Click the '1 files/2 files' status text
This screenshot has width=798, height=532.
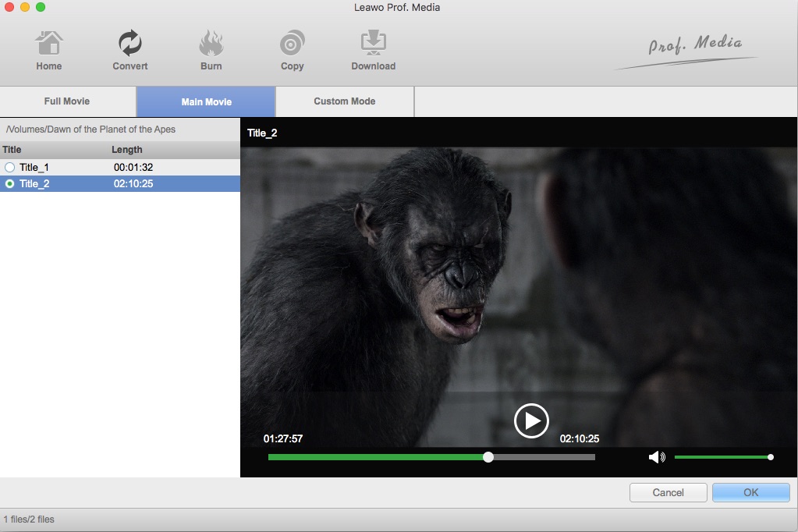29,520
